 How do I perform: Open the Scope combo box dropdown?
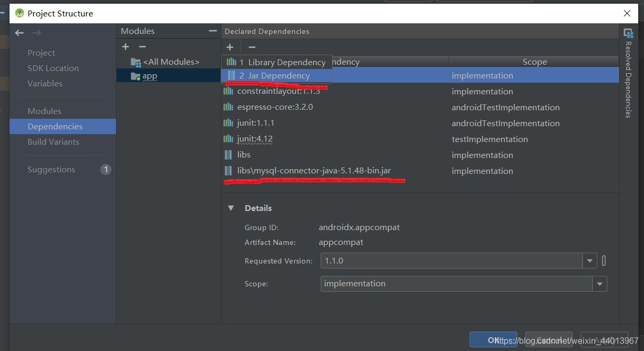coord(600,284)
